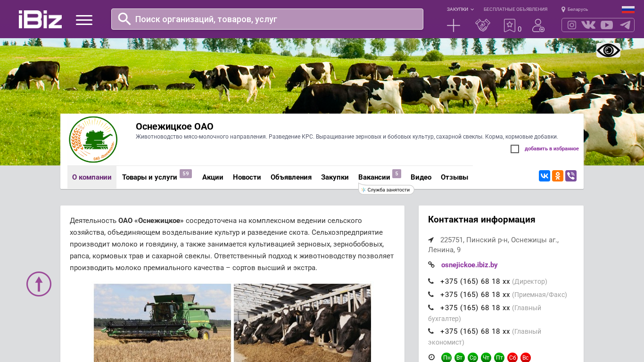The width and height of the screenshot is (644, 362).
Task: Reveal the Главный экономист phone number
Action: 475,331
